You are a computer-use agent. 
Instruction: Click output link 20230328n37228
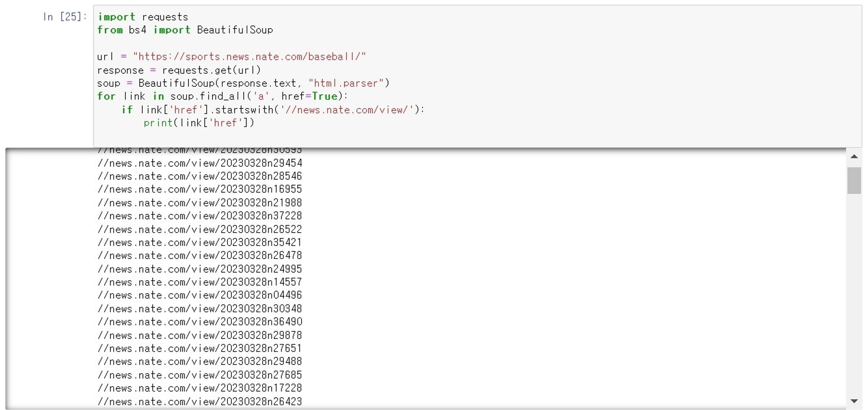pos(200,216)
